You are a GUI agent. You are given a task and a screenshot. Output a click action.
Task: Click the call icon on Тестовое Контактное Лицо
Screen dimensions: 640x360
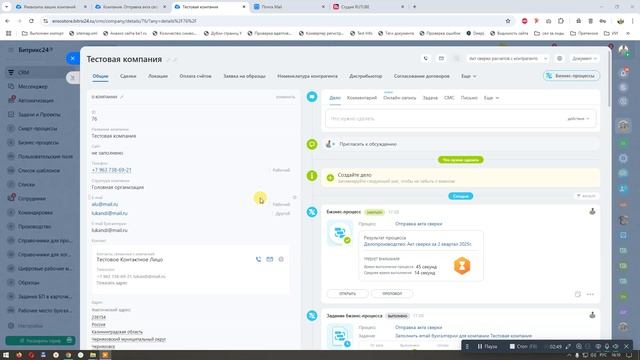point(258,259)
